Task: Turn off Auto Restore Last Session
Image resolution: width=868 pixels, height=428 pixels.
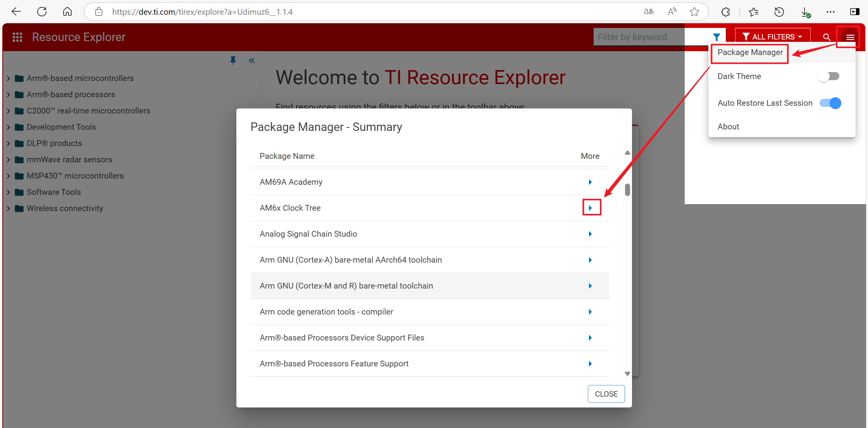Action: point(830,103)
